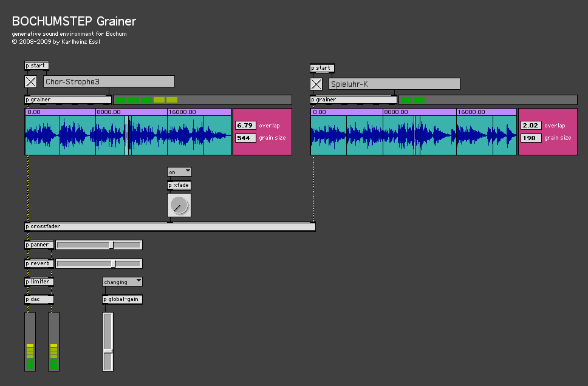The image size is (588, 386).
Task: Open the Spieluhr-K sample menu
Action: pyautogui.click(x=394, y=84)
